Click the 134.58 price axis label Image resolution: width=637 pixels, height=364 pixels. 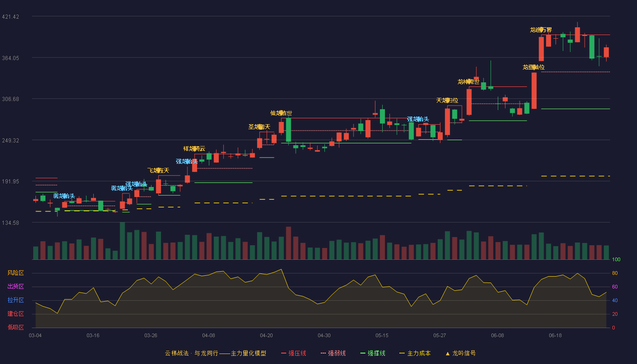tap(10, 223)
